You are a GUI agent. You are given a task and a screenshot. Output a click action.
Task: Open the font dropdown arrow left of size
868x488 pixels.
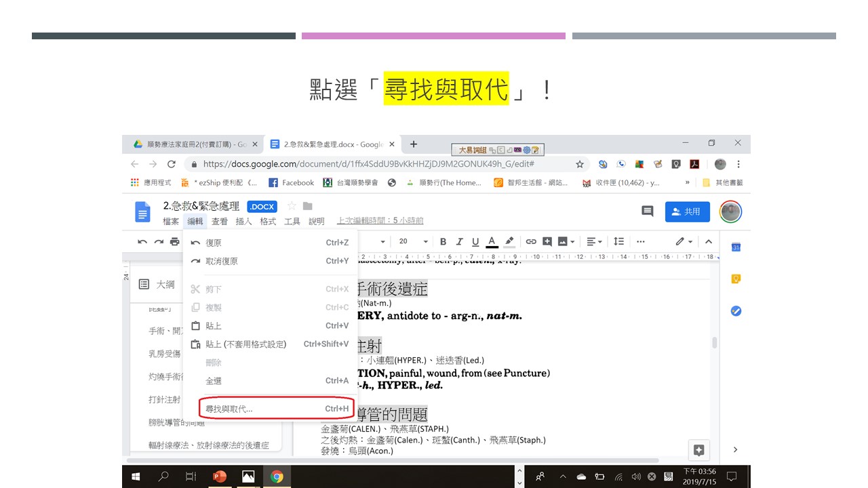[382, 242]
